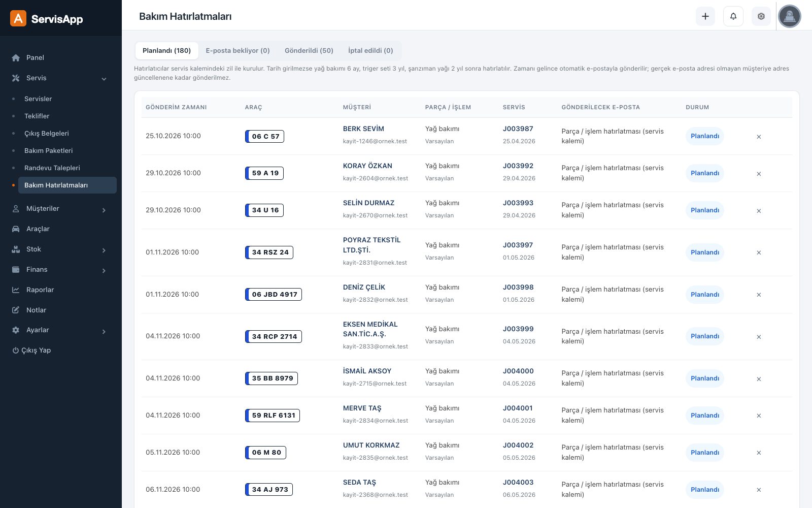Click the Notlar edit icon
The image size is (812, 508).
click(16, 310)
